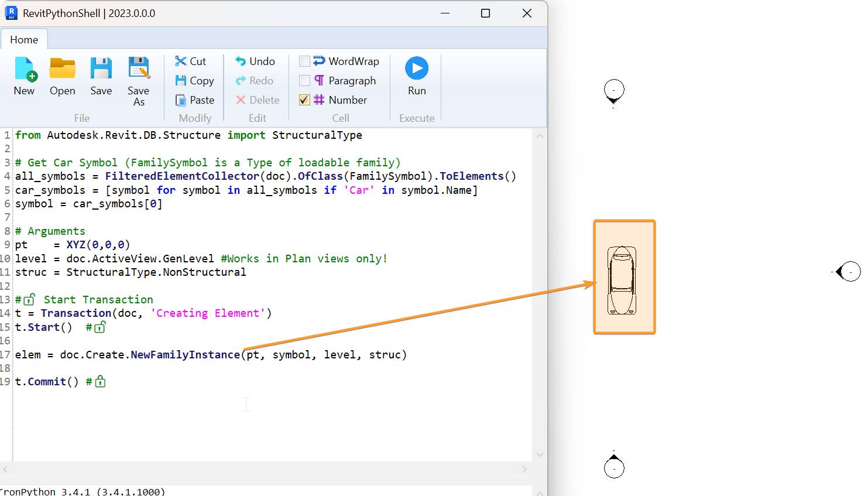Save the script with Save icon
Image resolution: width=868 pixels, height=496 pixels.
coord(101,76)
